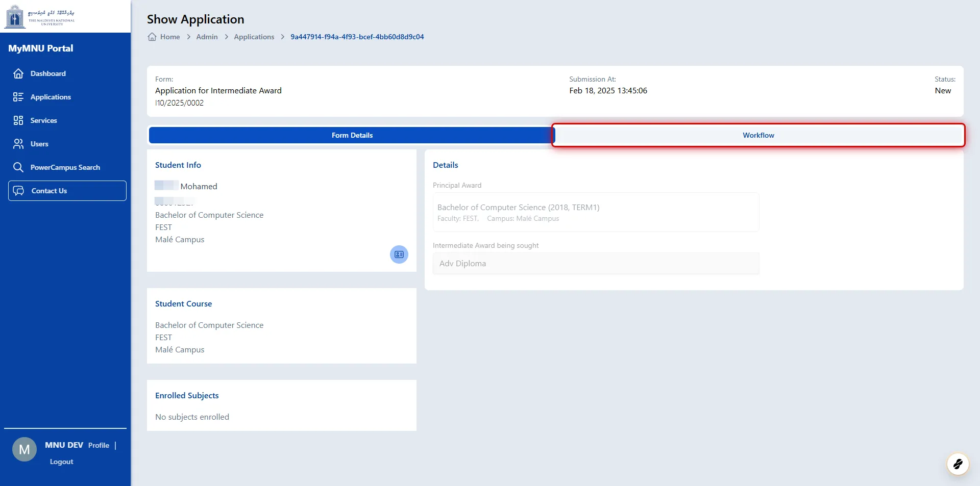Go to Home via breadcrumb
Viewport: 980px width, 486px height.
[170, 37]
